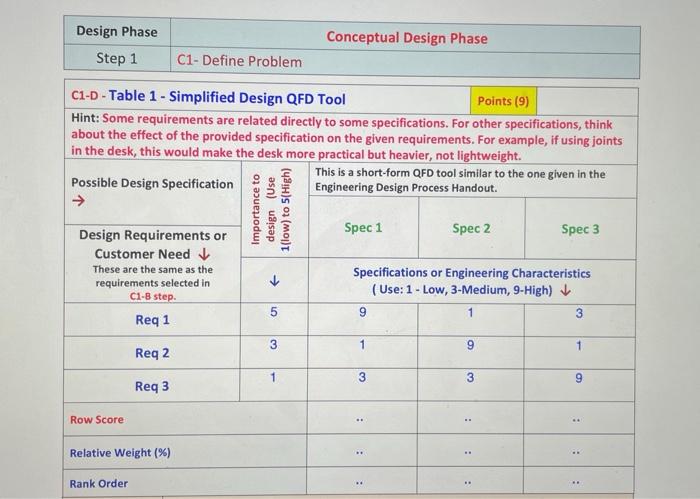Click Req 3 Spec 2 cell value 3
The height and width of the screenshot is (499, 700).
[x=470, y=378]
